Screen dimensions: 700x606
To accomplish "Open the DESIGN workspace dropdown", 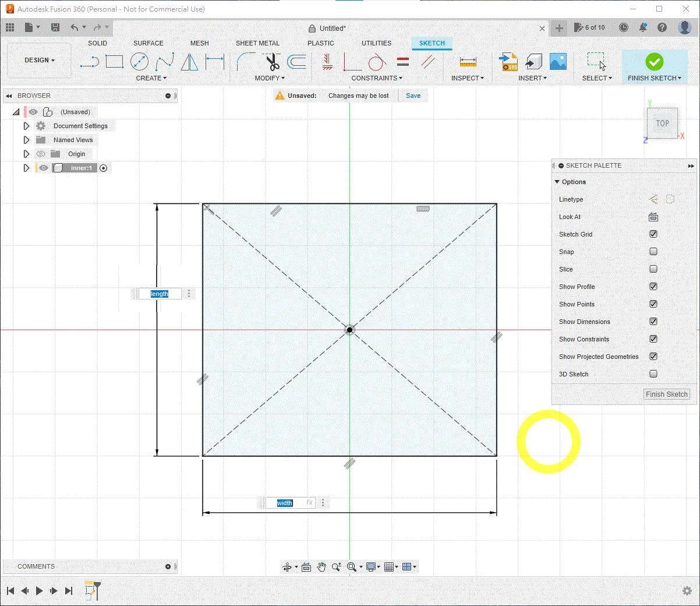I will (x=40, y=60).
